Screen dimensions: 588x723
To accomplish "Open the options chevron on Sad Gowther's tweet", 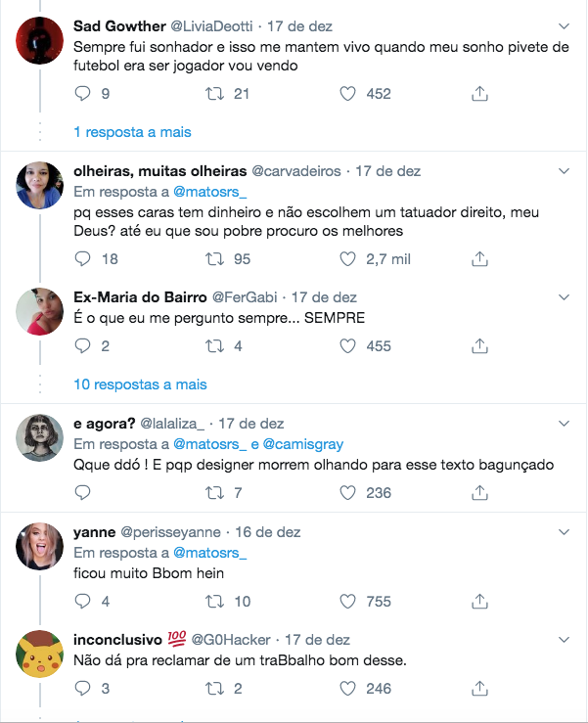I will tap(564, 24).
